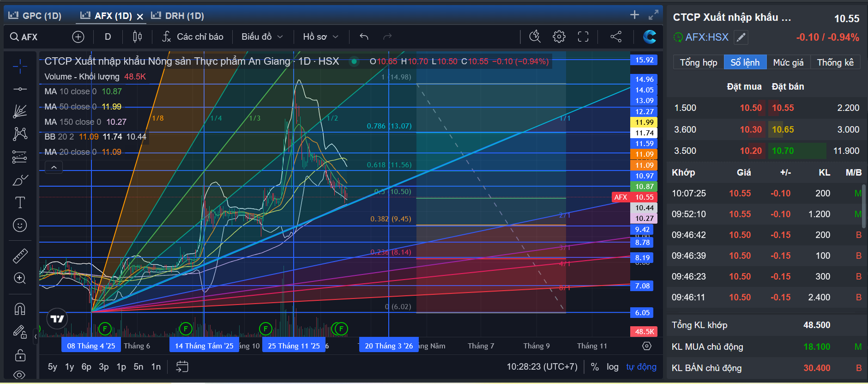Open time axis settings icon
Viewport: 868px width, 384px height.
click(x=647, y=346)
